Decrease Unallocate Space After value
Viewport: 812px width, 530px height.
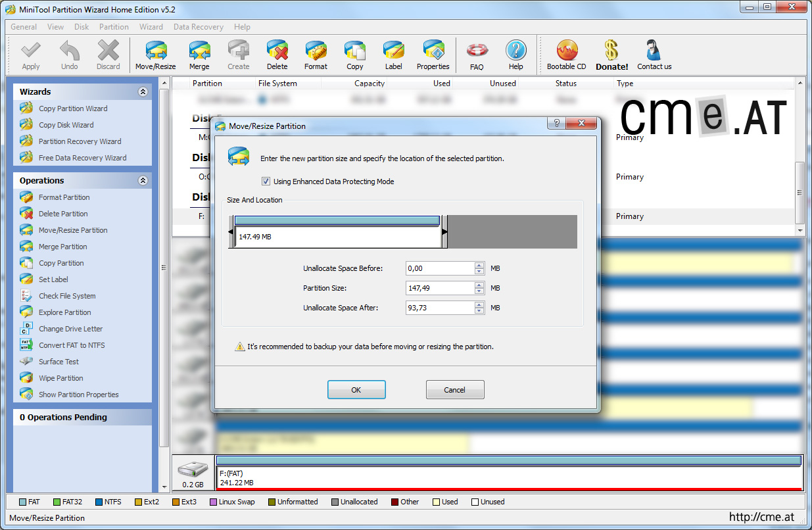479,311
